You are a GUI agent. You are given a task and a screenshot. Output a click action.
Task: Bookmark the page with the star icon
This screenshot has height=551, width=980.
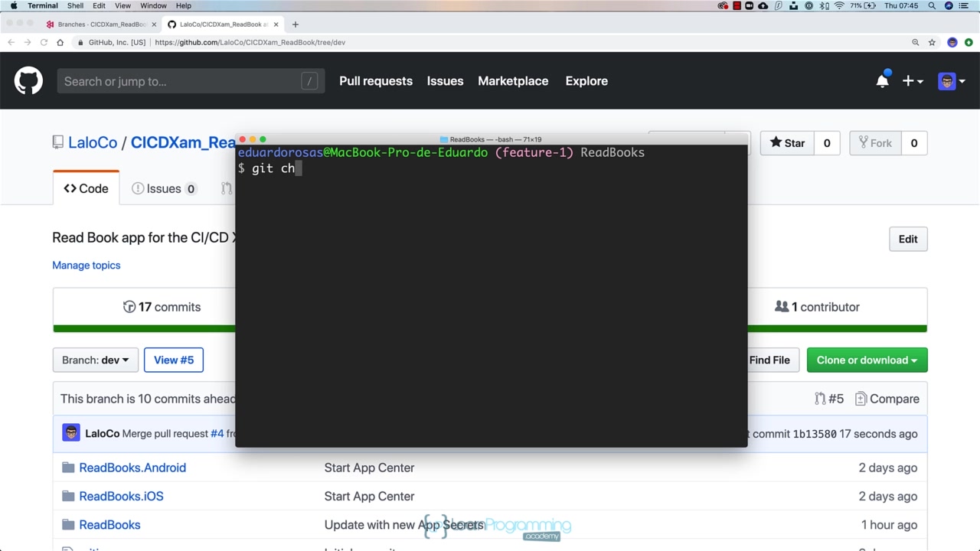[x=932, y=42]
